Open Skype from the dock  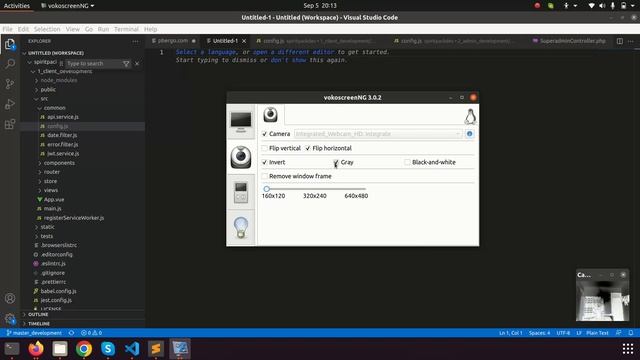tap(108, 349)
